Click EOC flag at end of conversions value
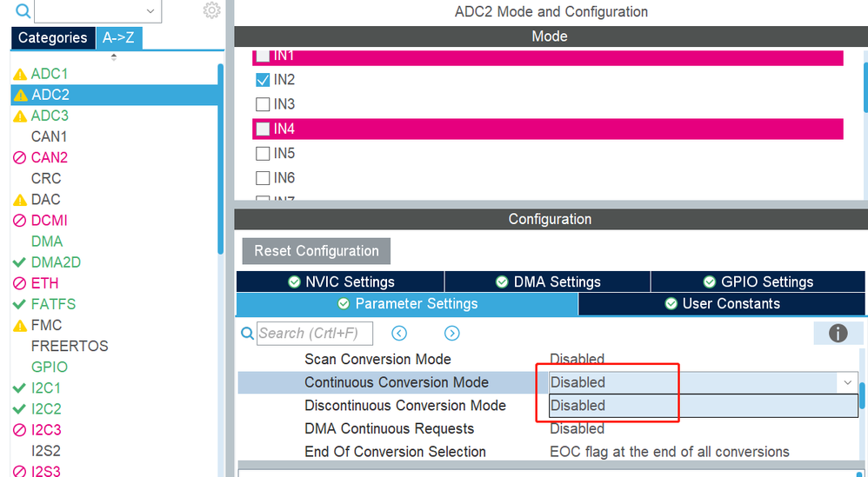The height and width of the screenshot is (477, 868). click(670, 452)
